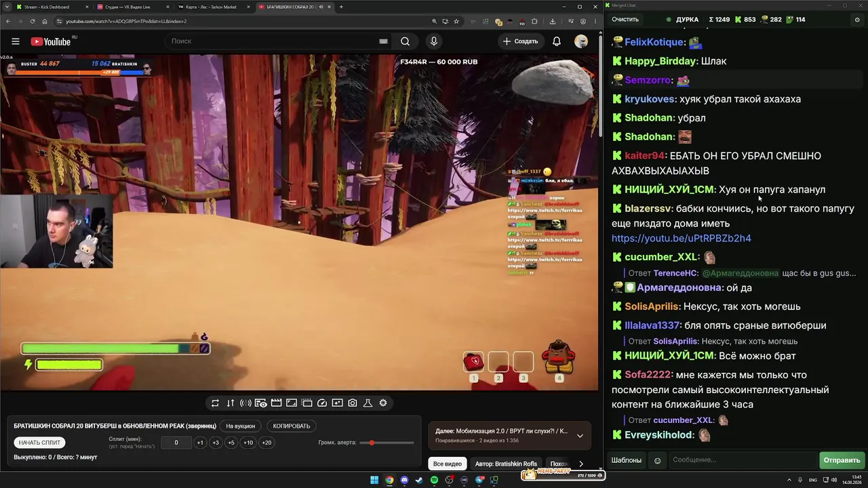Show more filter chips with right arrow

[x=581, y=464]
